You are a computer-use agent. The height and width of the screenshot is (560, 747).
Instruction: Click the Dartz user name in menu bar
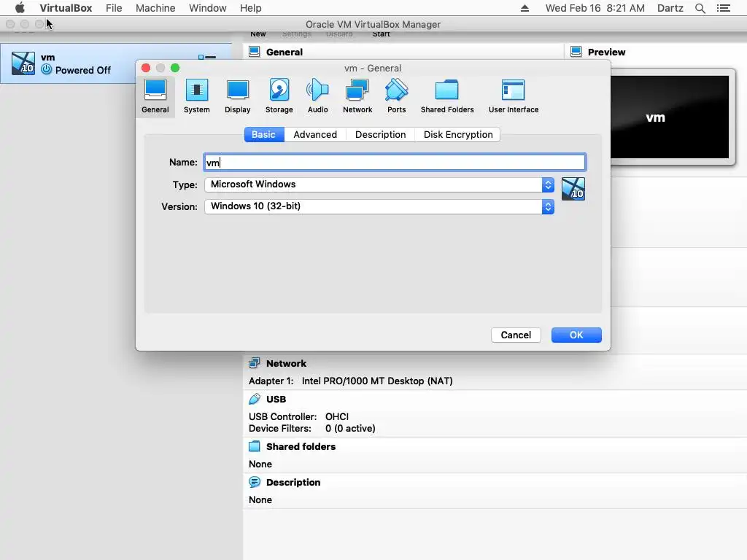pyautogui.click(x=670, y=8)
